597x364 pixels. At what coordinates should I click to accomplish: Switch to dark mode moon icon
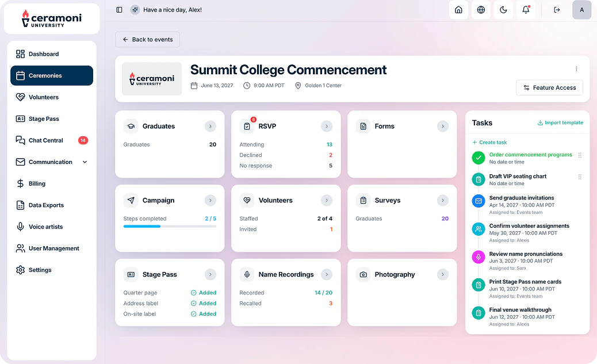tap(503, 10)
